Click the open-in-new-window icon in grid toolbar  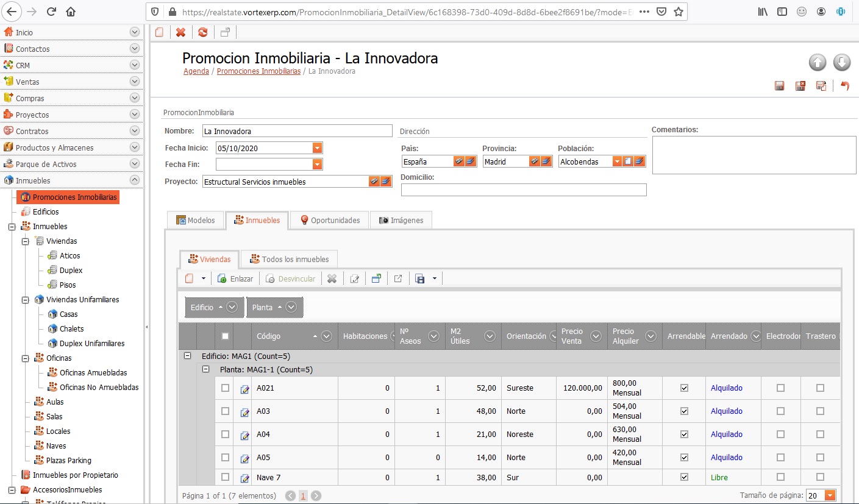point(398,279)
